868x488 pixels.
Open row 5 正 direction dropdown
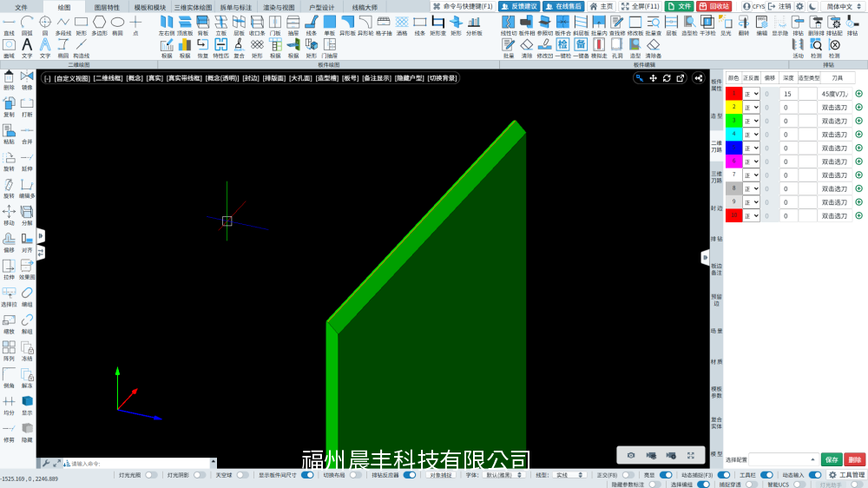[x=751, y=148]
